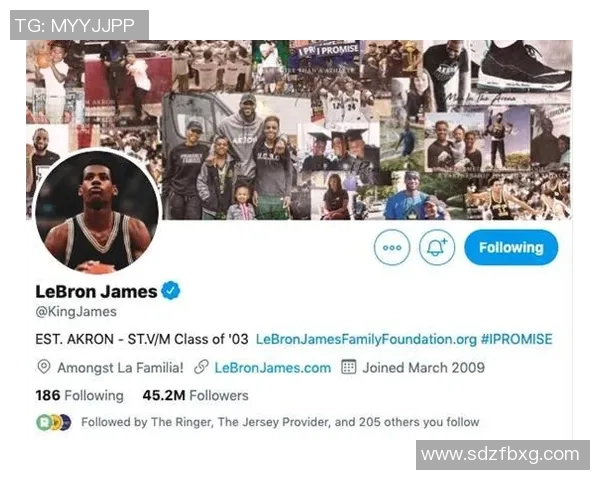Viewport: 600px width, 480px height.
Task: Click the blue Following button
Action: pos(511,247)
